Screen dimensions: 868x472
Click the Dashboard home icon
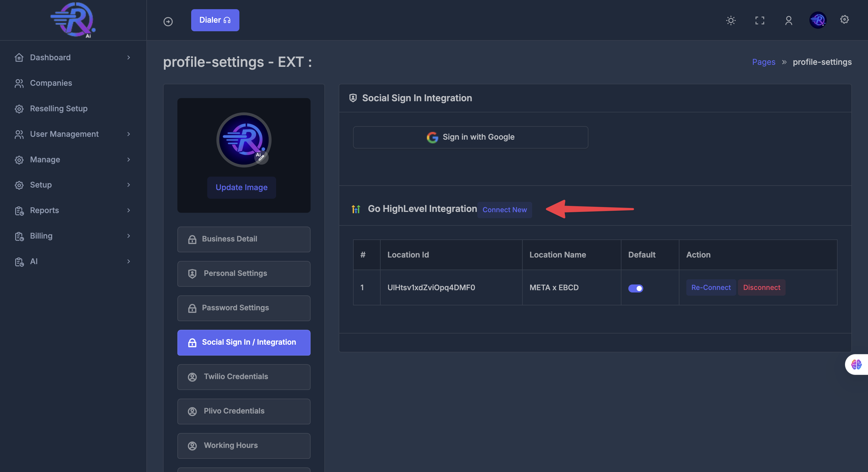click(x=19, y=58)
